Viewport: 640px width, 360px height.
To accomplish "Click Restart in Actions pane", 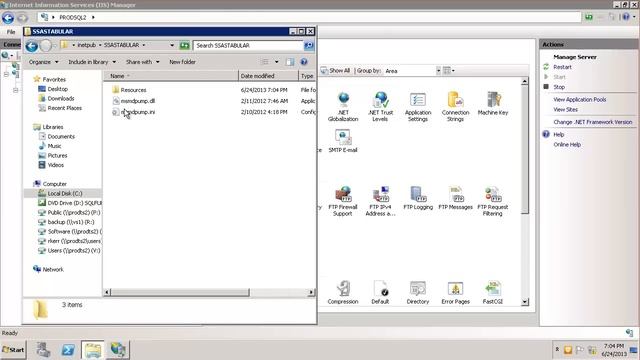I will tap(562, 67).
